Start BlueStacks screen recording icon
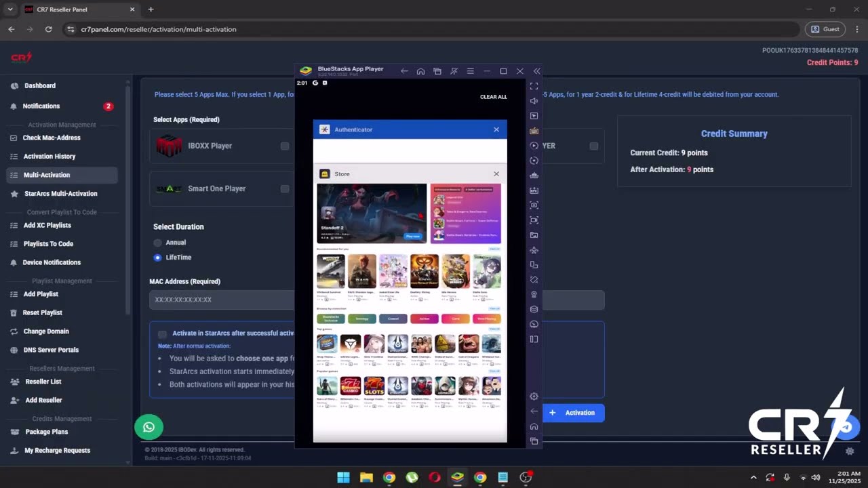This screenshot has height=488, width=868. [534, 220]
